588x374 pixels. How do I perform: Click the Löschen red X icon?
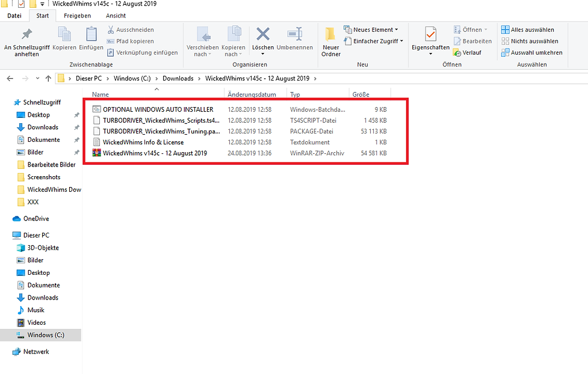[263, 34]
